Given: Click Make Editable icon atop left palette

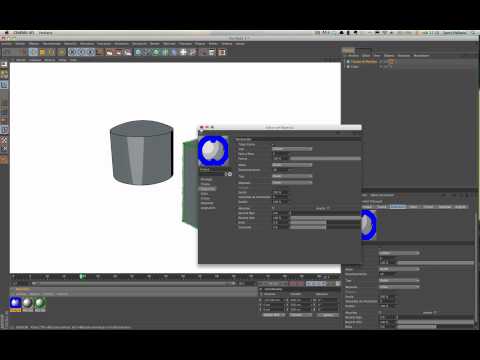Looking at the screenshot, I should point(4,65).
